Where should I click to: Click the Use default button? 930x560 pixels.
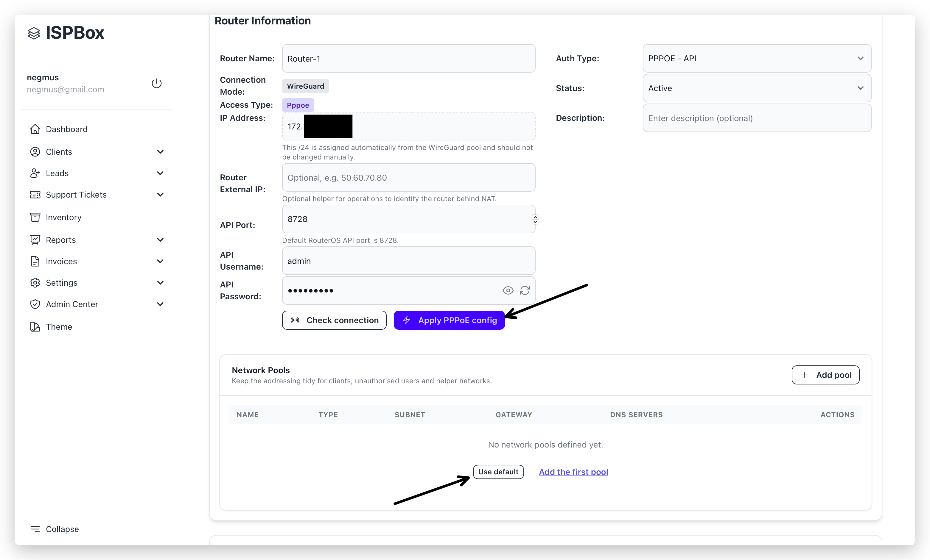click(x=498, y=472)
